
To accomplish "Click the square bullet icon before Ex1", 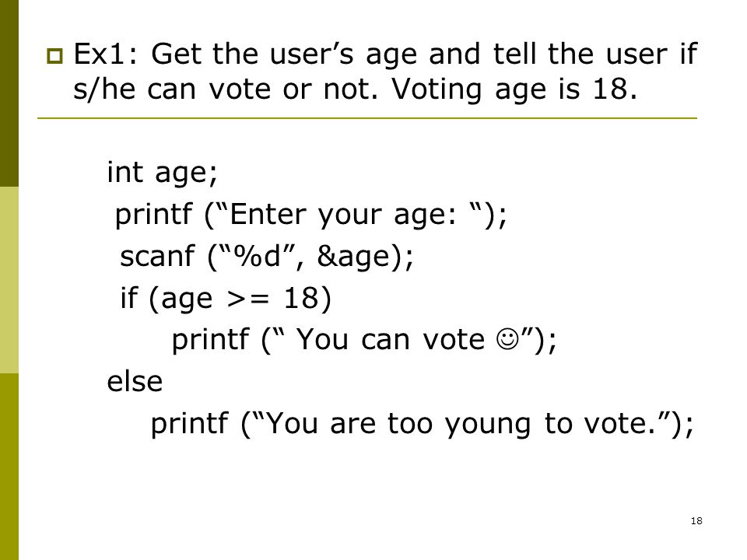I will (54, 56).
